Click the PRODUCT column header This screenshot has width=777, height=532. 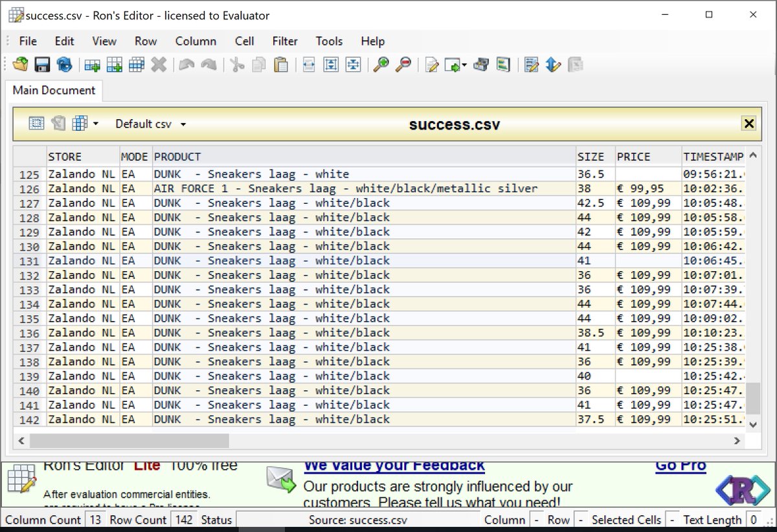click(x=364, y=157)
